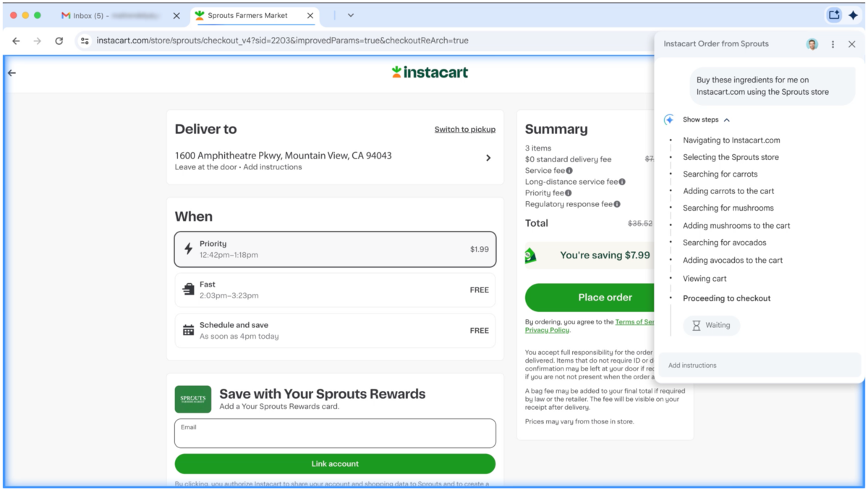Close the Inbox Gmail tab
Image resolution: width=868 pixels, height=493 pixels.
pos(176,15)
